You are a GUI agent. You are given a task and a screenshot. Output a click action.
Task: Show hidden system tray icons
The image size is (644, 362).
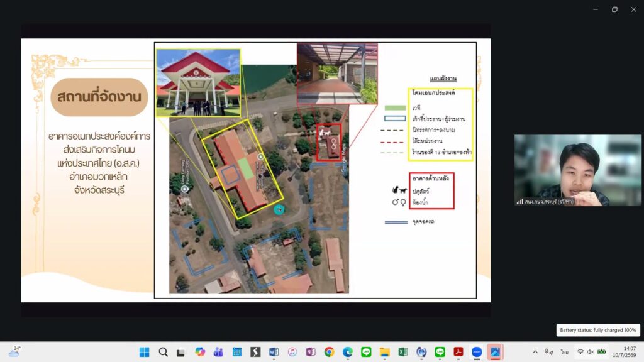pyautogui.click(x=535, y=352)
